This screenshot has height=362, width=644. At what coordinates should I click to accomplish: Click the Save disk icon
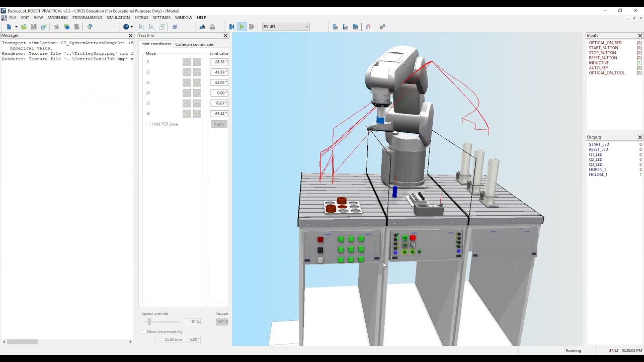34,27
